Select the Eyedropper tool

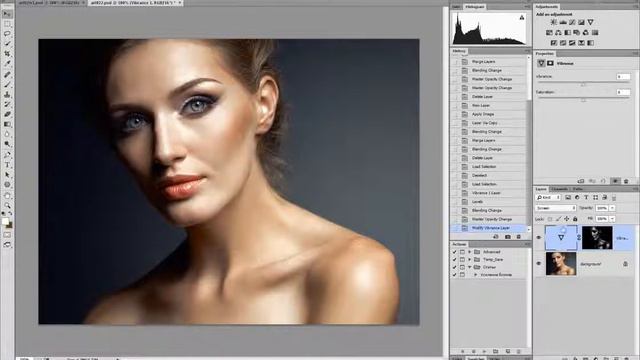tap(7, 64)
